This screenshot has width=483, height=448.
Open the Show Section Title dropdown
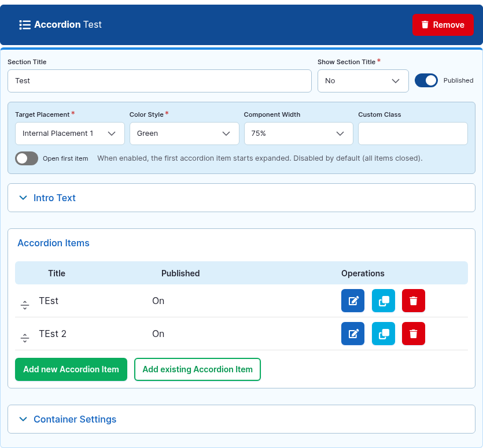363,81
